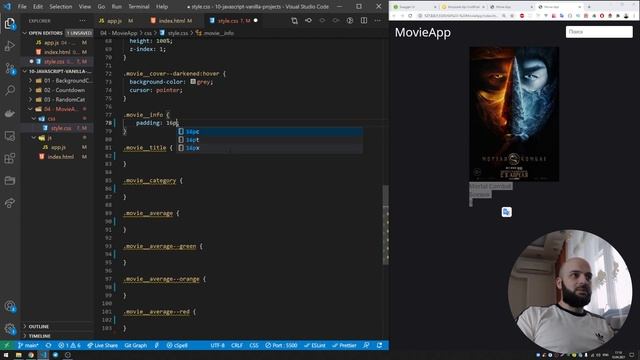Open the Selection menu
Screen dimensions: 640x360
[60, 7]
